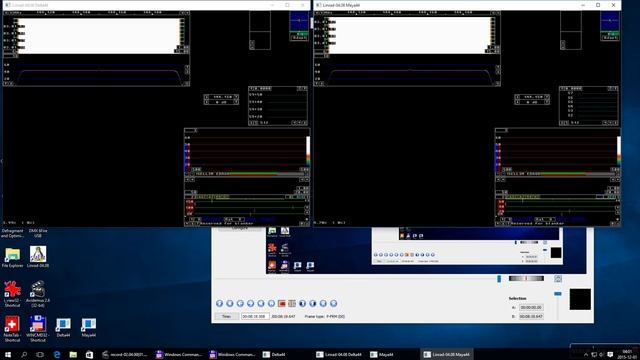640x360 pixels.
Task: Click the Selection B time box
Action: tap(531, 316)
